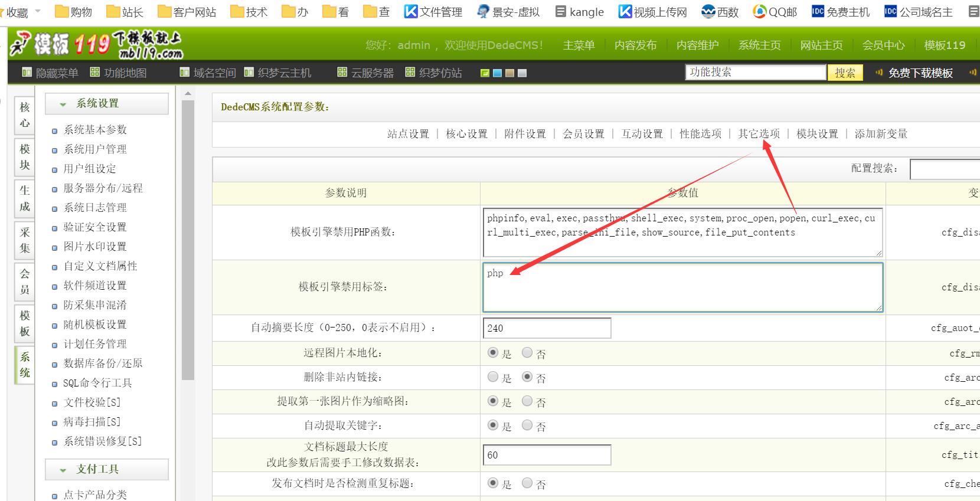
Task: Open the 收藏 favorites dropdown arrow
Action: pyautogui.click(x=38, y=11)
